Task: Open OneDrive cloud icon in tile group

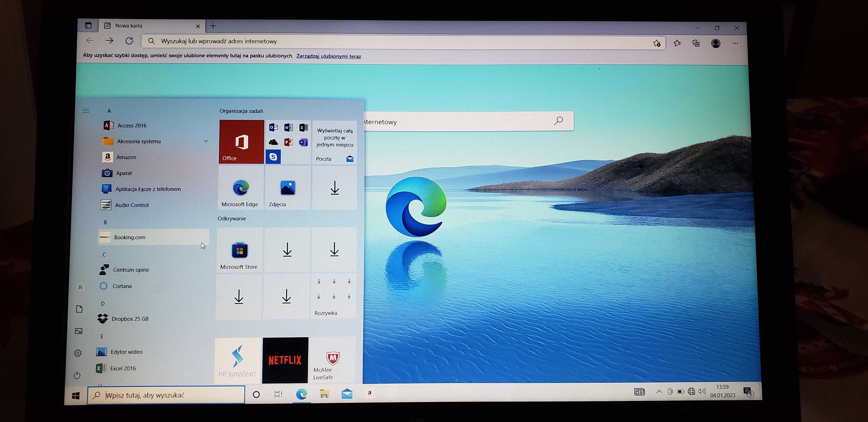Action: tap(273, 142)
